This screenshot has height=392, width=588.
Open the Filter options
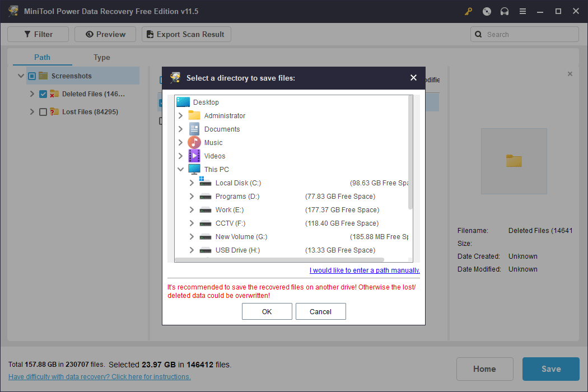click(38, 34)
